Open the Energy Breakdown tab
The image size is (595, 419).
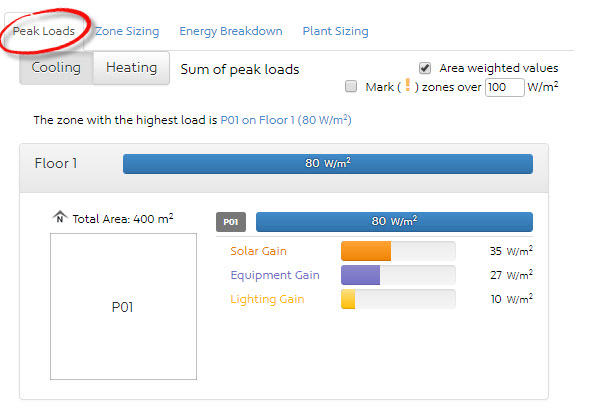click(231, 31)
